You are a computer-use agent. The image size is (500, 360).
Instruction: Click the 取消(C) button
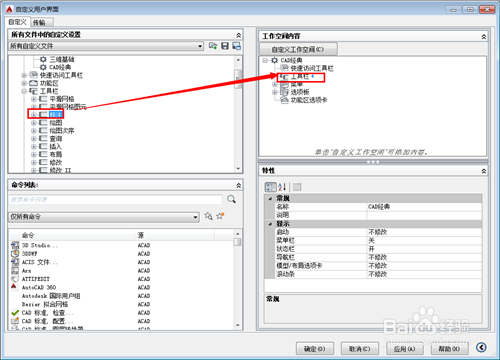[x=360, y=349]
